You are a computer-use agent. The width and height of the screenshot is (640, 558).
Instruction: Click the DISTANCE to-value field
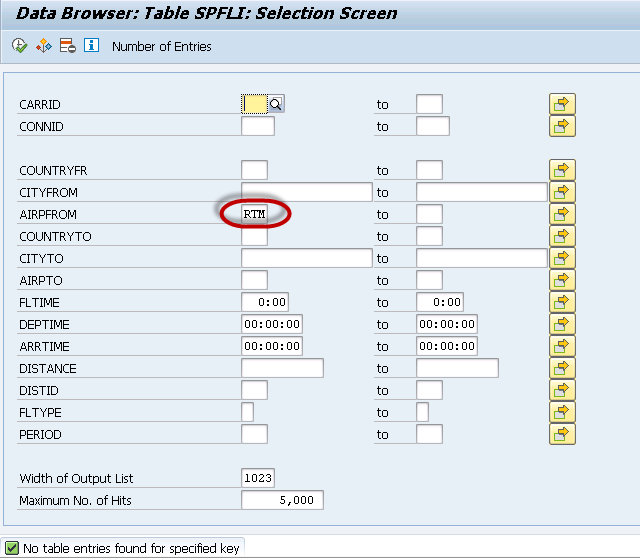point(457,369)
